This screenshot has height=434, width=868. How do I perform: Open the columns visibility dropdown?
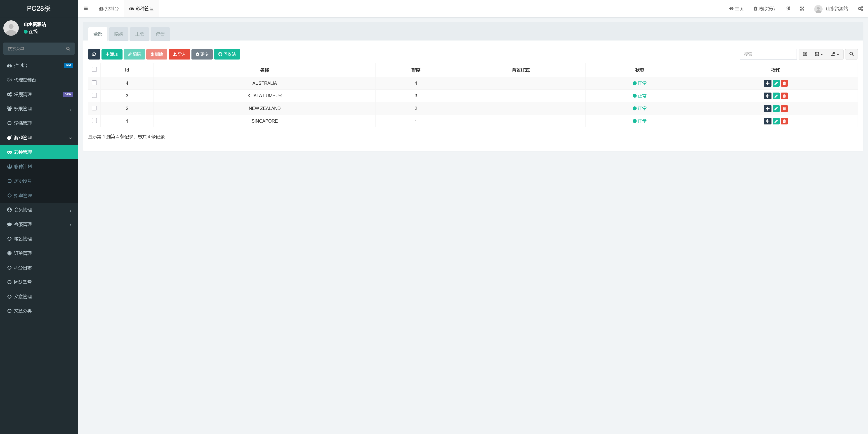(x=818, y=54)
